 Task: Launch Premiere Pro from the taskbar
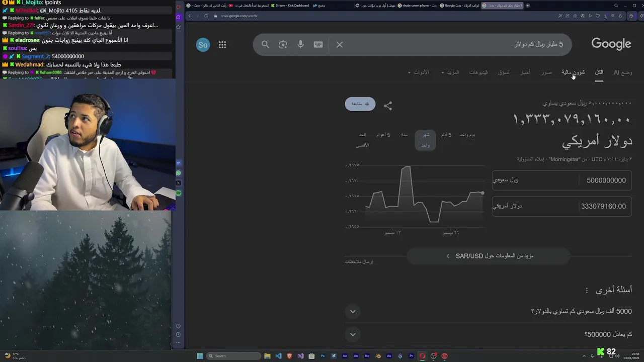(411, 356)
